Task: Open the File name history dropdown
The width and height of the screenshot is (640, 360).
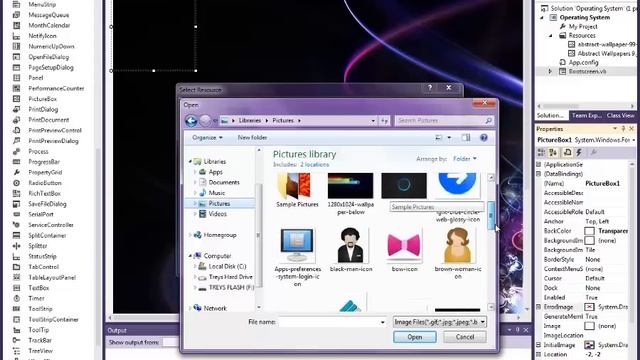Action: (382, 322)
